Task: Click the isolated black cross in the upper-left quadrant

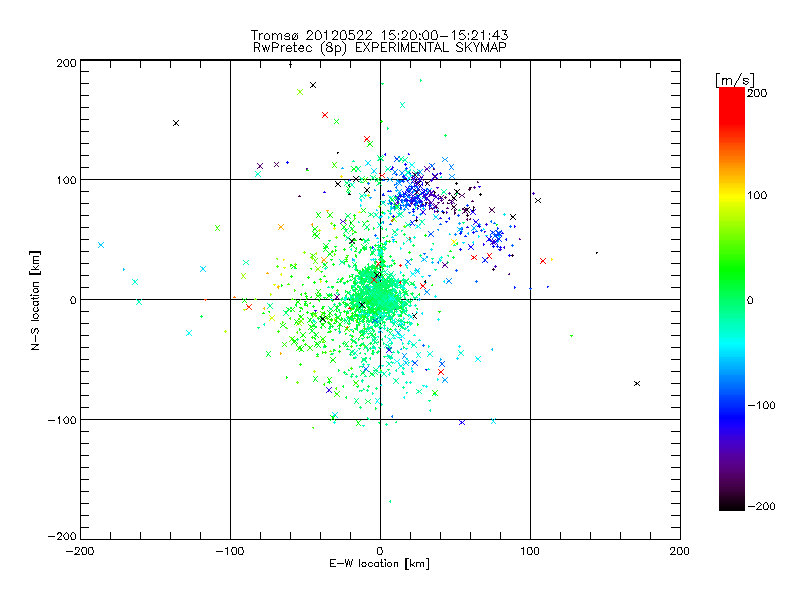Action: pyautogui.click(x=176, y=123)
